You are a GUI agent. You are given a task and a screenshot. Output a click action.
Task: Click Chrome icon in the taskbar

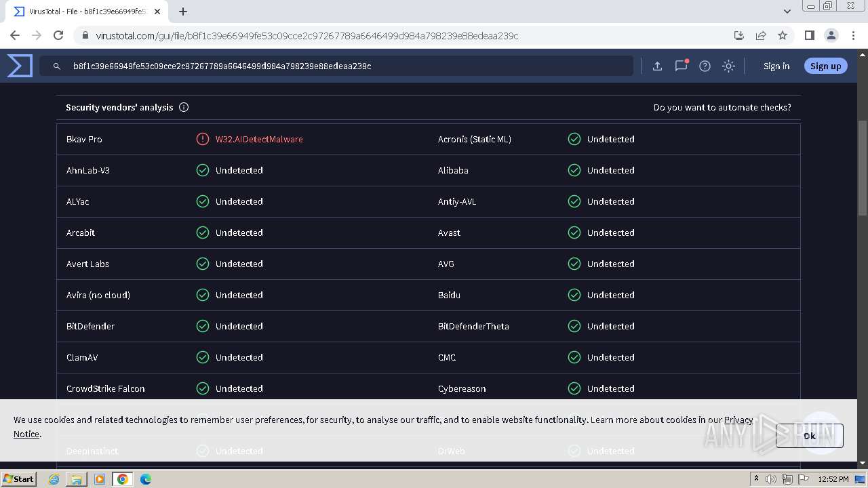(x=123, y=479)
